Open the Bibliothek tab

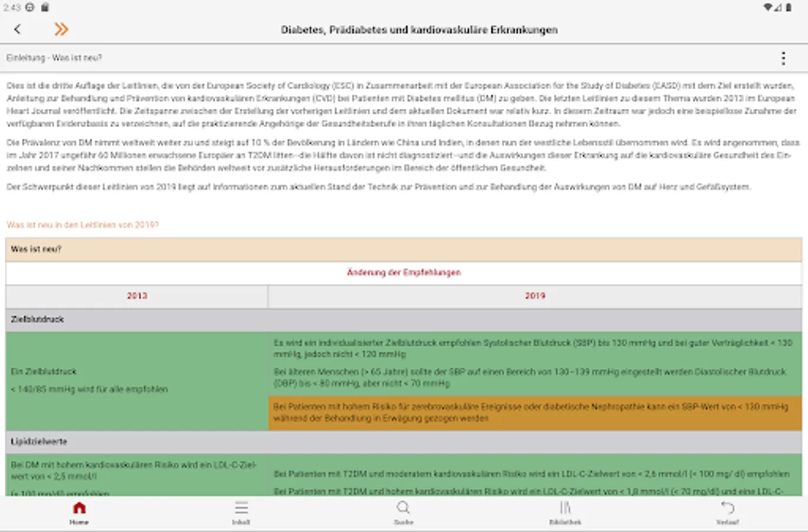(x=565, y=513)
